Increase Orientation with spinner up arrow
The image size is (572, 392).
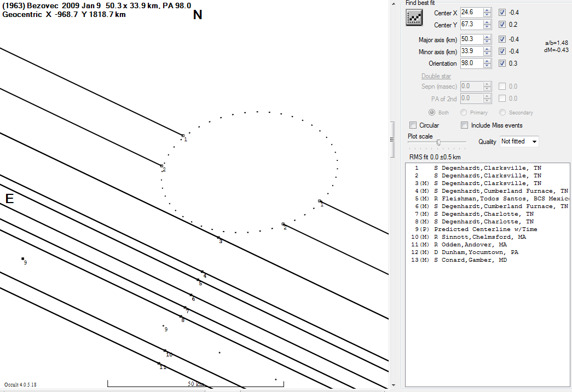486,61
